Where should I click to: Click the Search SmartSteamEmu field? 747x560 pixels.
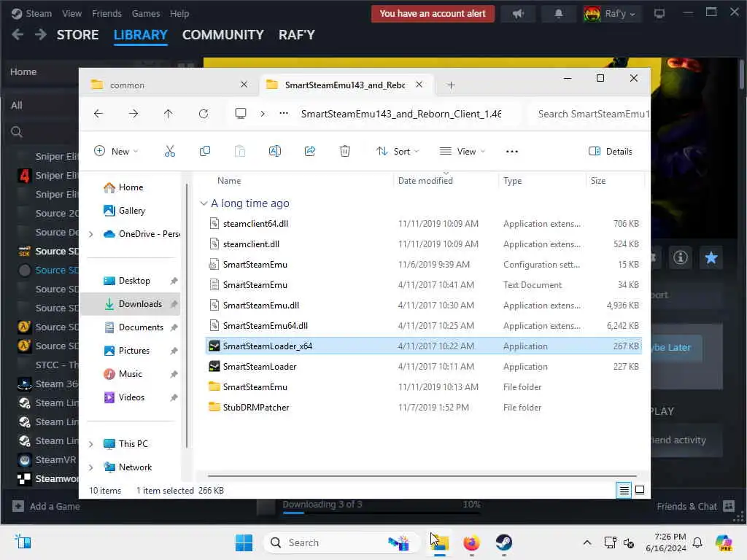coord(589,114)
